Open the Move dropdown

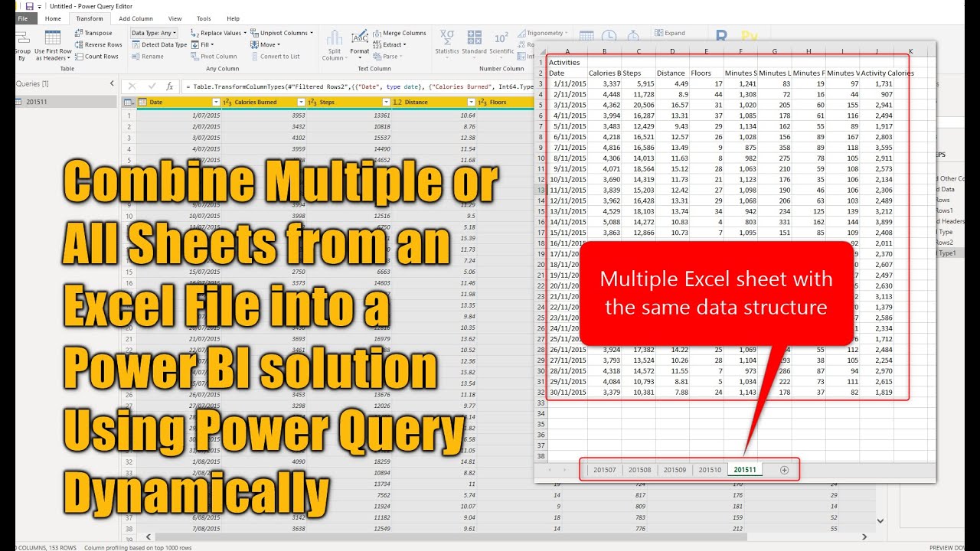pos(264,44)
